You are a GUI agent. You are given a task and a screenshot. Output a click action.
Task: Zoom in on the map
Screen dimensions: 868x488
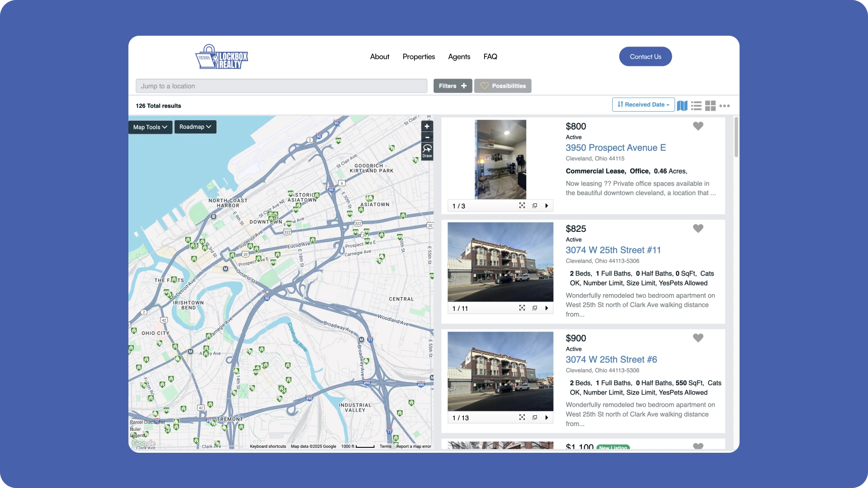(427, 127)
